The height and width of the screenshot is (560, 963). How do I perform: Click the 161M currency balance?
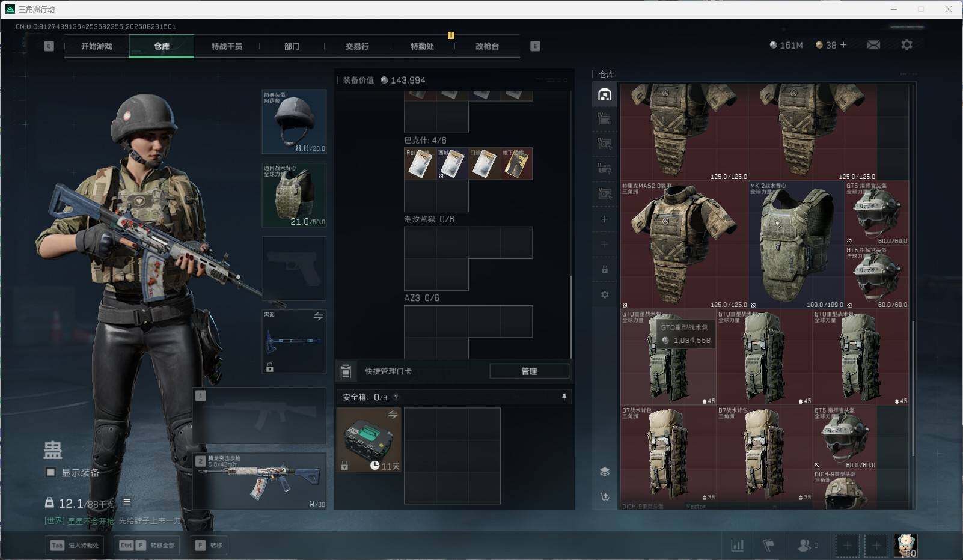[786, 45]
